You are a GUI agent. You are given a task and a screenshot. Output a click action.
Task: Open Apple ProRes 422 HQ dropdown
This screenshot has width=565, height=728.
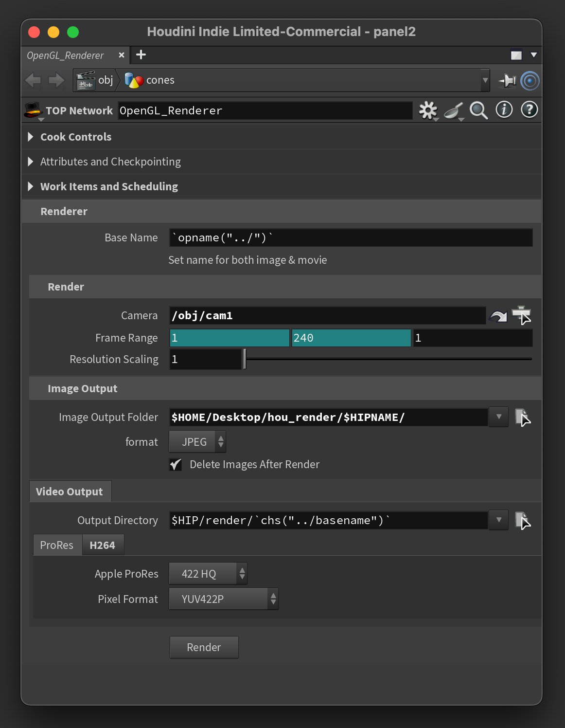tap(208, 574)
